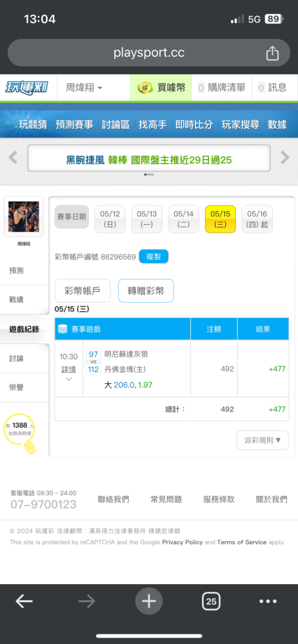The image size is (298, 644).
Task: Open new tab with plus button
Action: 148,601
